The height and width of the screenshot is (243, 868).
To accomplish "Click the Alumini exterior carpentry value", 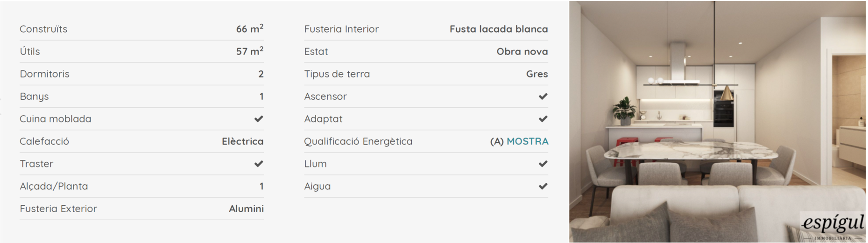I will click(246, 208).
